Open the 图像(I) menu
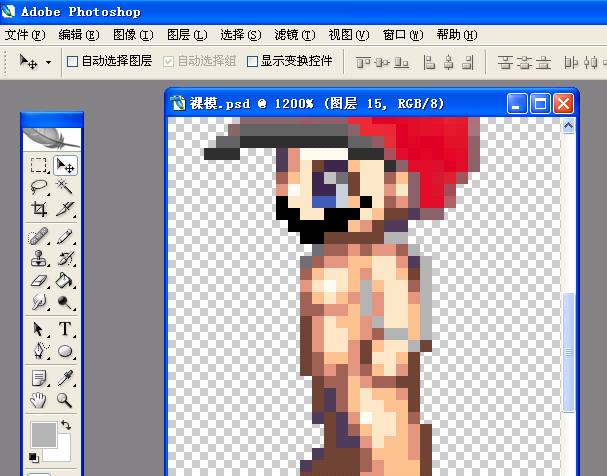 tap(133, 35)
